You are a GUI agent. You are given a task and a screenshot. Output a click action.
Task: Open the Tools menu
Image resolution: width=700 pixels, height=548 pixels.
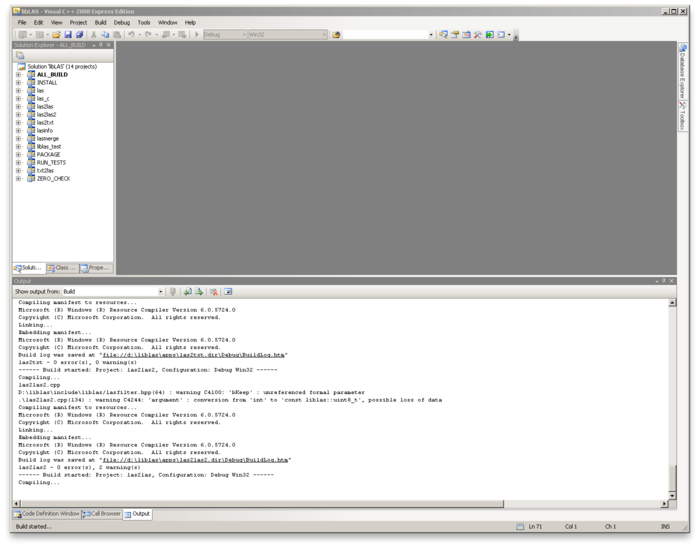(144, 22)
